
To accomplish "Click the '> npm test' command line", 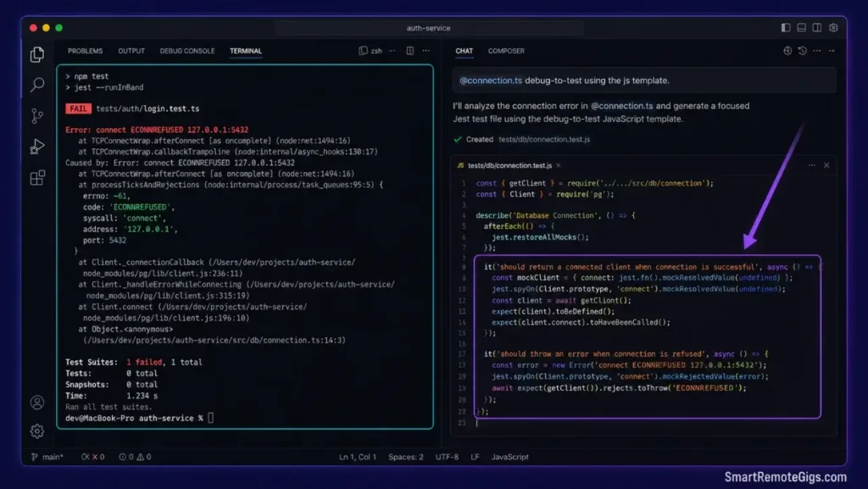I will coord(87,76).
